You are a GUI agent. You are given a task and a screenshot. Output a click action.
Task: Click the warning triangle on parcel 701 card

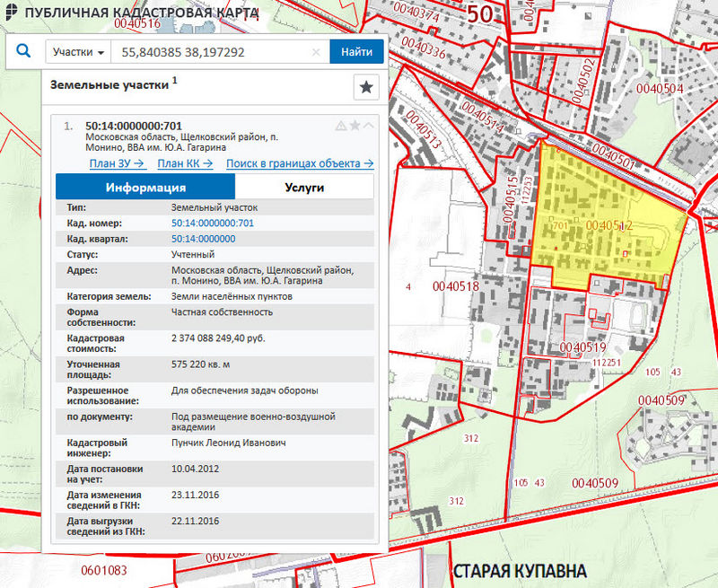[342, 125]
